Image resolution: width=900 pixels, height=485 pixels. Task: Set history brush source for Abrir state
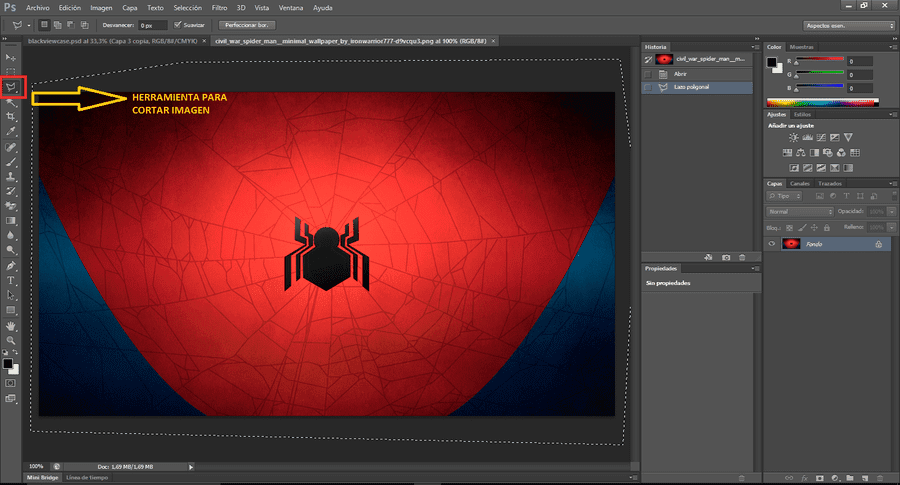click(648, 74)
